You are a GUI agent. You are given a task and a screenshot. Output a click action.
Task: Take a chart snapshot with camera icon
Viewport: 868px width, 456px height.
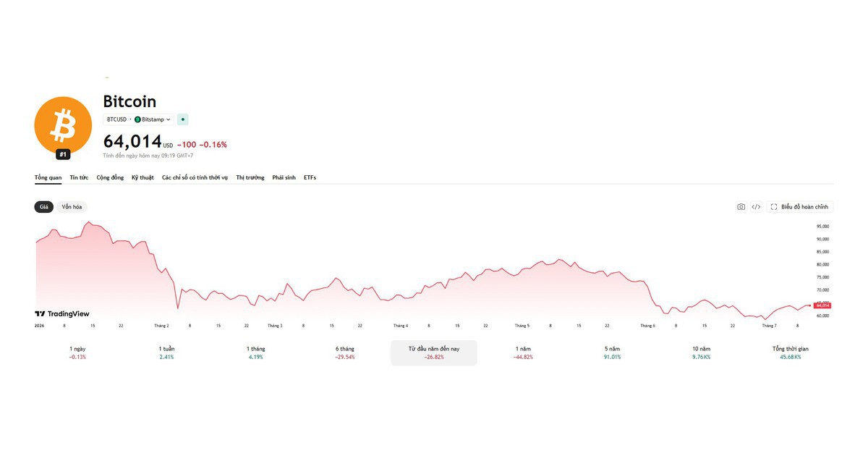(x=741, y=207)
